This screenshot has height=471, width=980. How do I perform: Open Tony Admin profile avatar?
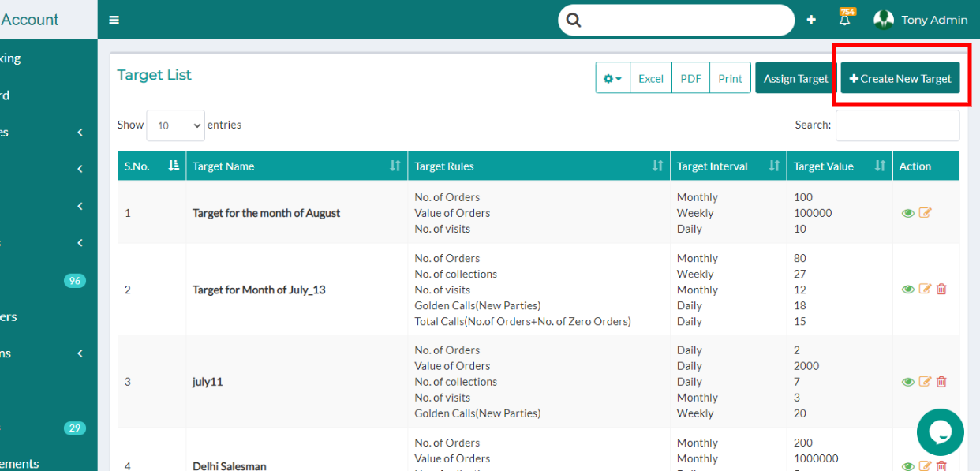pos(884,20)
